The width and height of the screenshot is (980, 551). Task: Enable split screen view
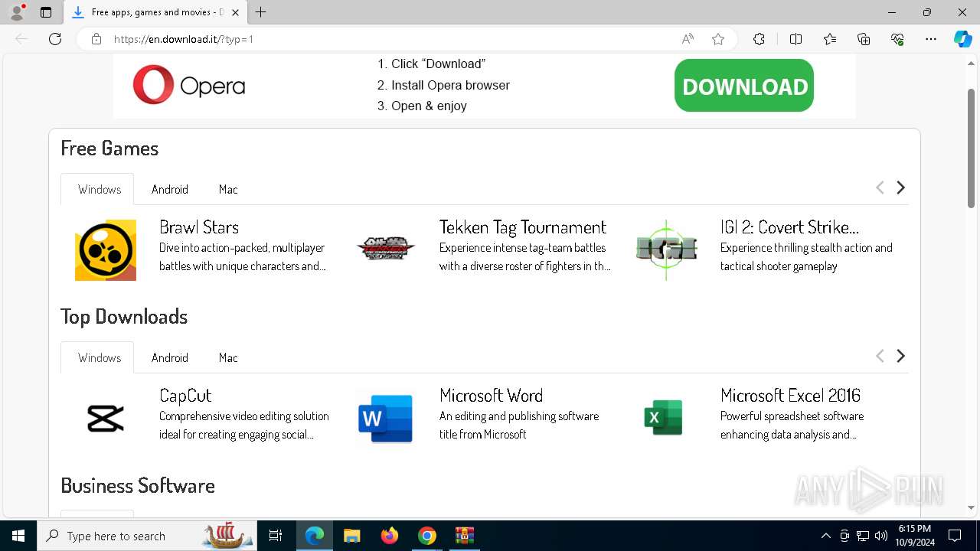pos(795,39)
